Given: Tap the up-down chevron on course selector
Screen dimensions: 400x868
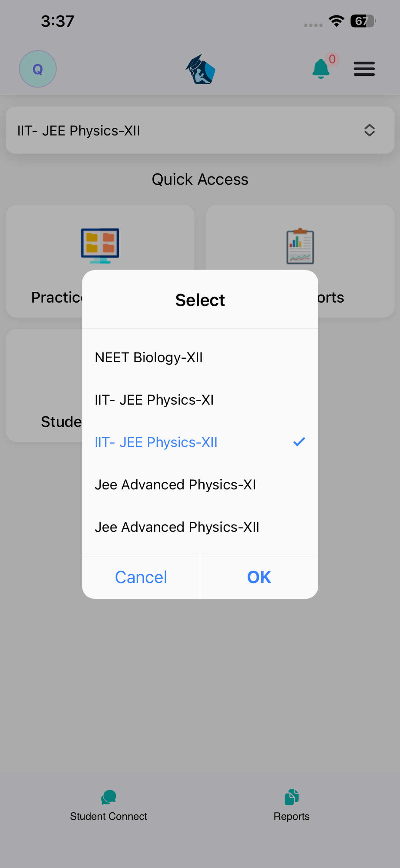Looking at the screenshot, I should tap(369, 130).
